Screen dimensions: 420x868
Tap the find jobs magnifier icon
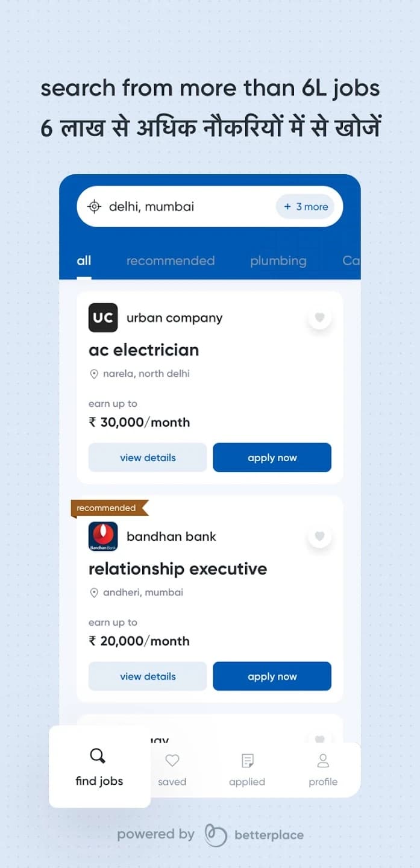tap(98, 756)
